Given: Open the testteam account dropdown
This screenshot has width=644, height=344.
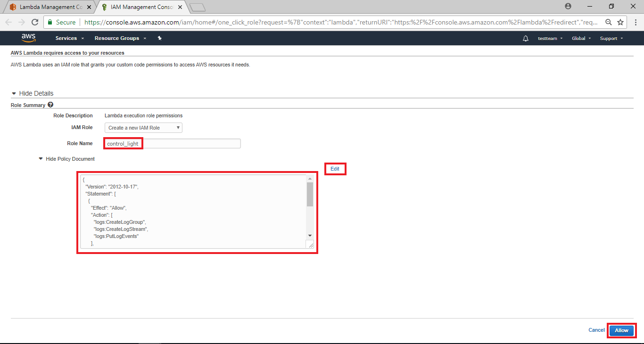Looking at the screenshot, I should (550, 39).
